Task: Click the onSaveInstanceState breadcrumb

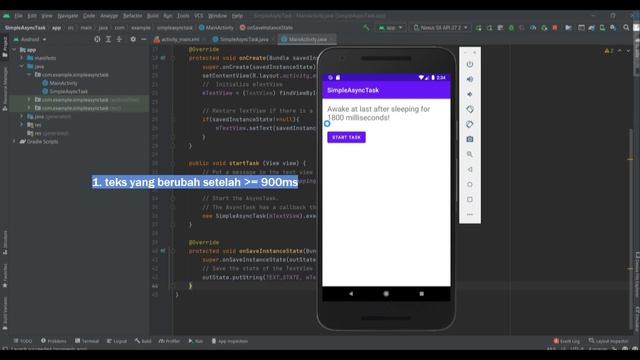Action: click(266, 28)
